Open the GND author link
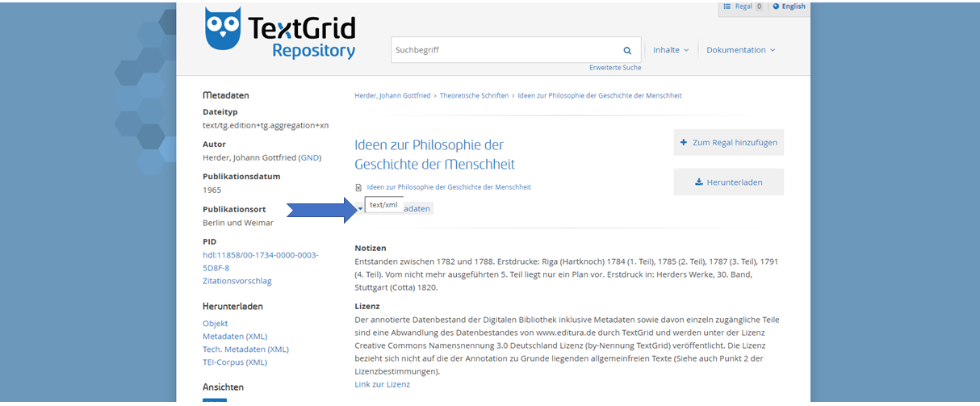Viewport: 980px width, 406px height. (310, 157)
